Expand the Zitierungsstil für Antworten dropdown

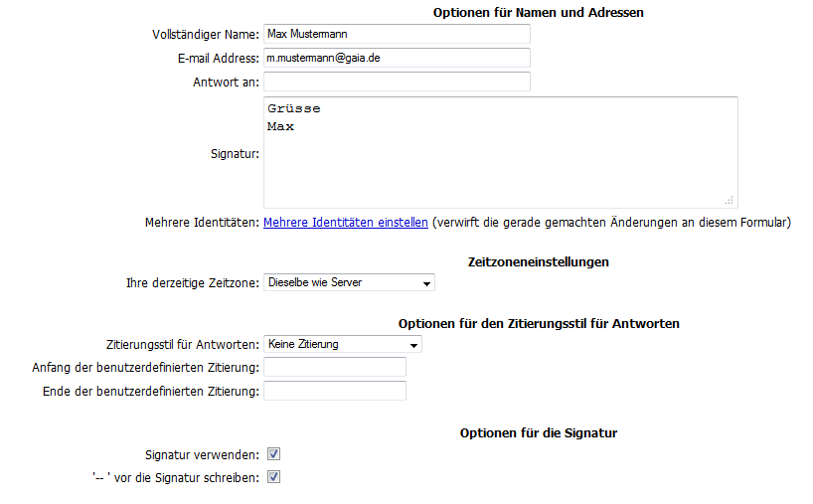click(x=343, y=344)
